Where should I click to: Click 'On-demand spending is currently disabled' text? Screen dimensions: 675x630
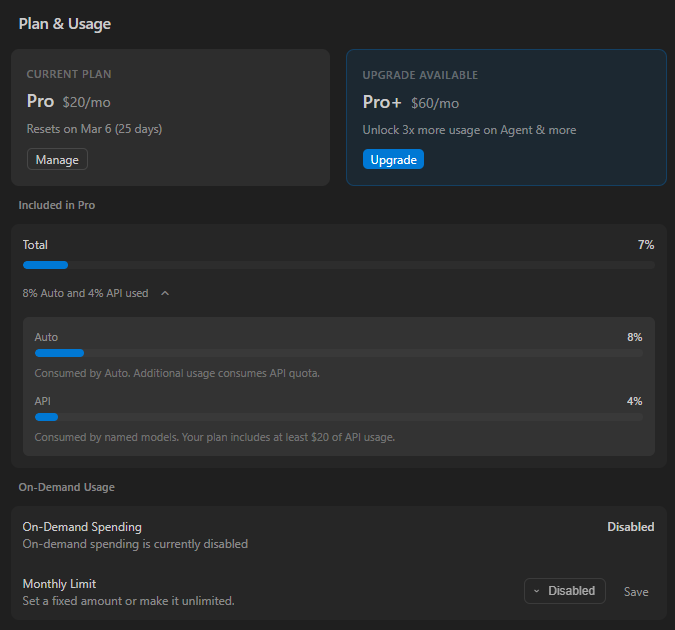pyautogui.click(x=135, y=544)
